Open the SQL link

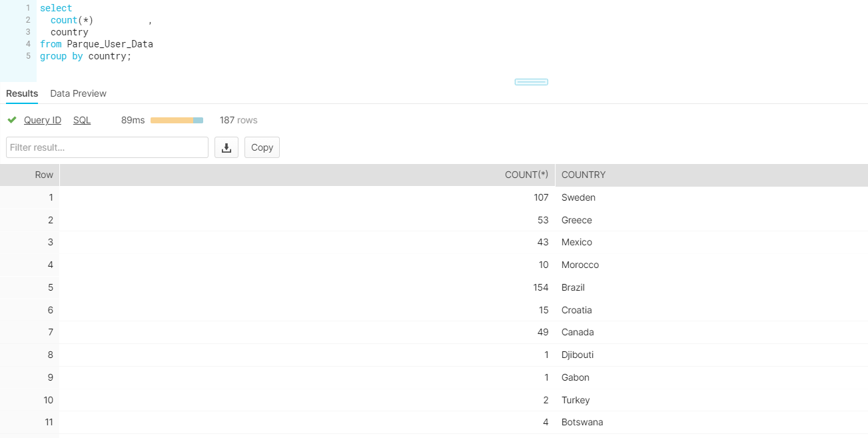coord(82,120)
